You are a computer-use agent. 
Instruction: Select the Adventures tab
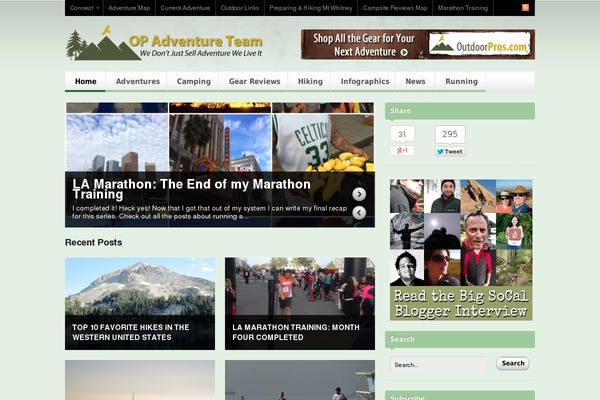pyautogui.click(x=138, y=81)
